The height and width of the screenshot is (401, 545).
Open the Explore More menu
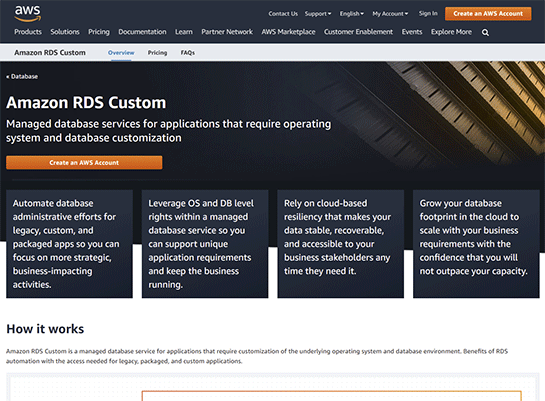coord(451,32)
